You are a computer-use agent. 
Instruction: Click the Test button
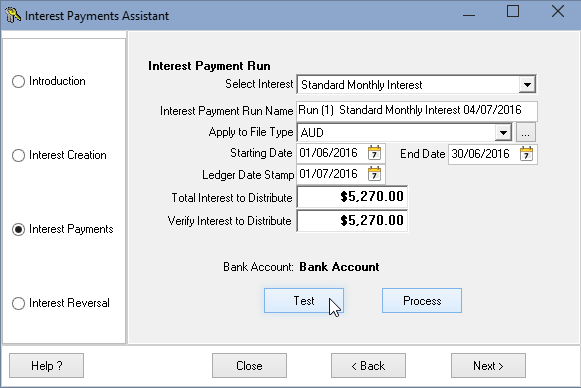pyautogui.click(x=304, y=301)
